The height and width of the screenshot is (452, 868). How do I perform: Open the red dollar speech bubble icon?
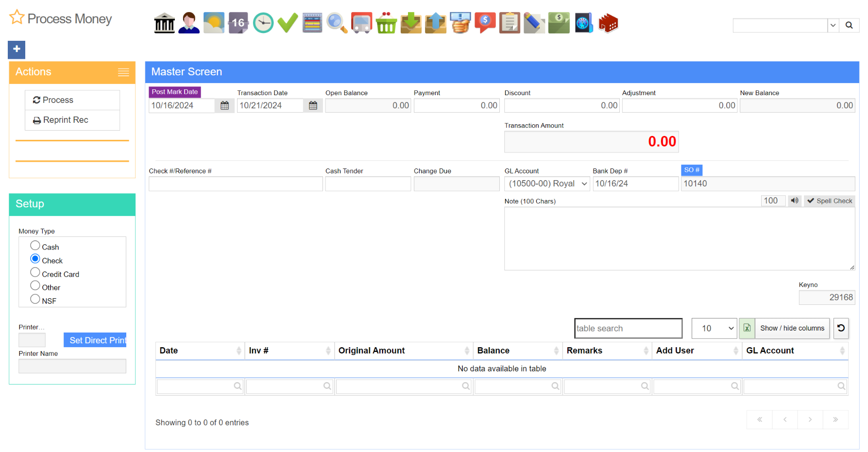pyautogui.click(x=485, y=23)
